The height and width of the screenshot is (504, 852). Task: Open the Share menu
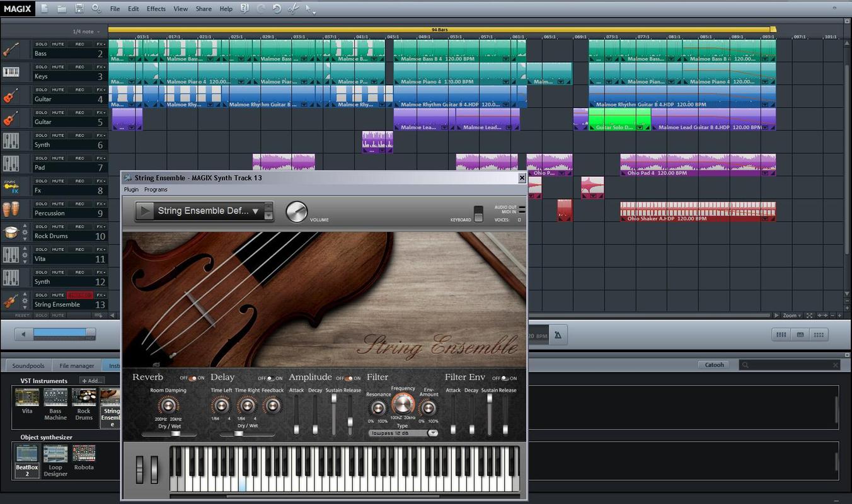point(204,9)
